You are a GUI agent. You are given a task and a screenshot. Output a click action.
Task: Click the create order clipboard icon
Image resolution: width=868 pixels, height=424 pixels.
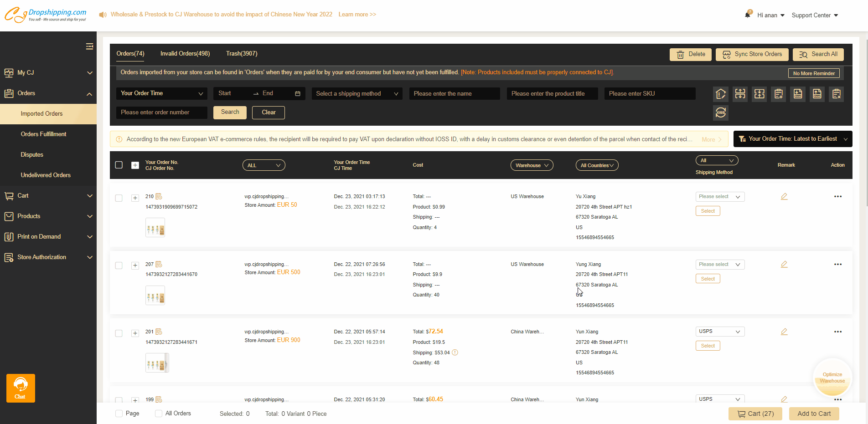779,94
